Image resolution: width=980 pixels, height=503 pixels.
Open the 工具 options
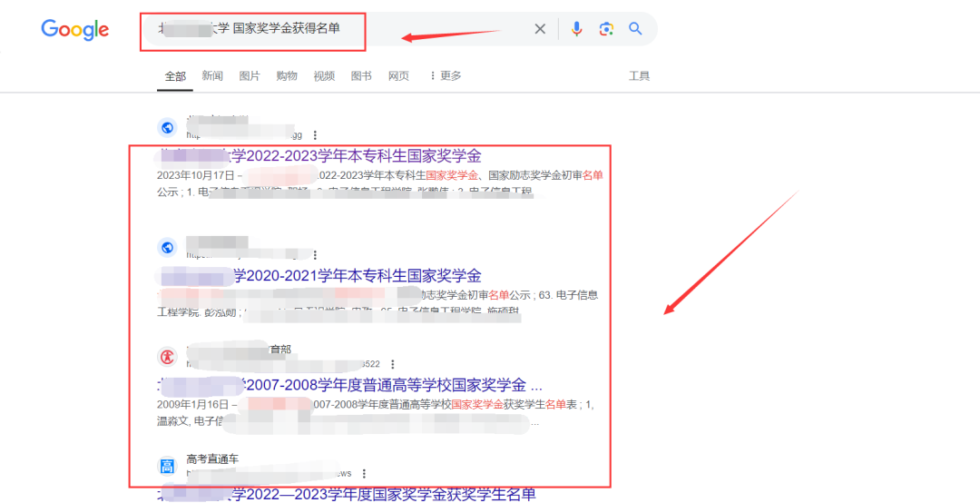click(640, 75)
